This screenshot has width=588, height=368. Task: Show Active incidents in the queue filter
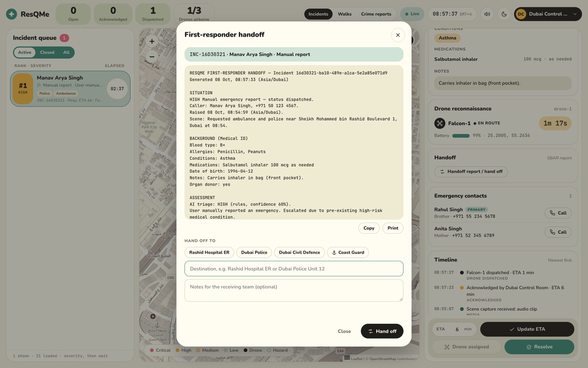24,53
